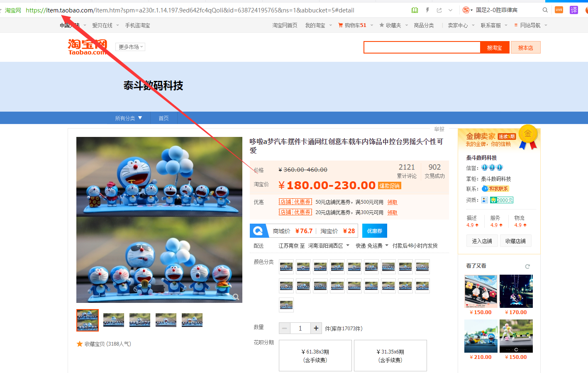
Task: Open the browser reading mode book icon
Action: [x=415, y=10]
